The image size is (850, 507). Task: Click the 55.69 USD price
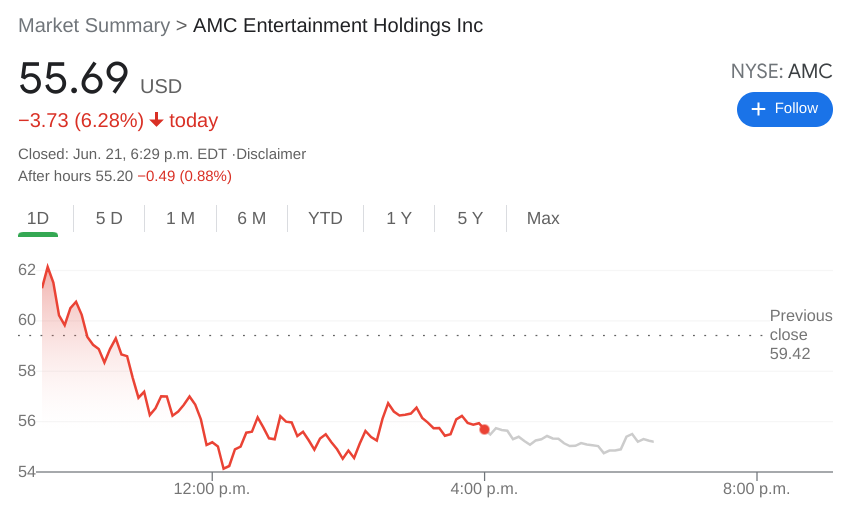coord(100,80)
